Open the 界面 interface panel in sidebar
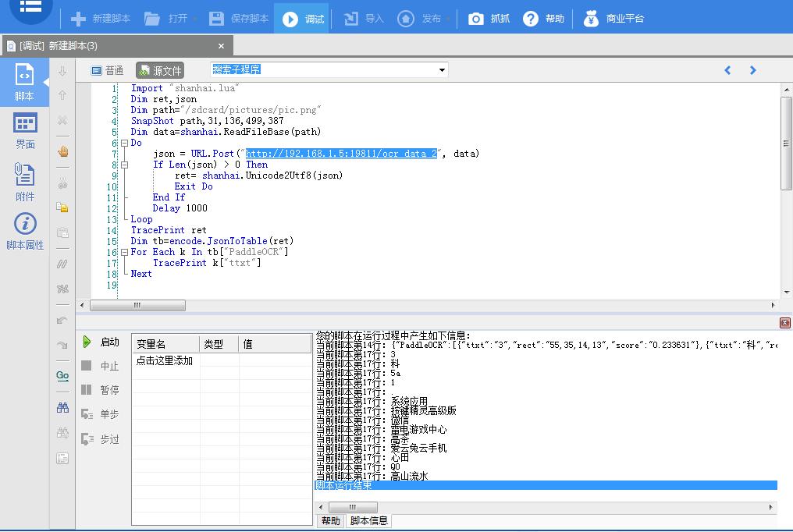This screenshot has width=793, height=532. tap(25, 130)
